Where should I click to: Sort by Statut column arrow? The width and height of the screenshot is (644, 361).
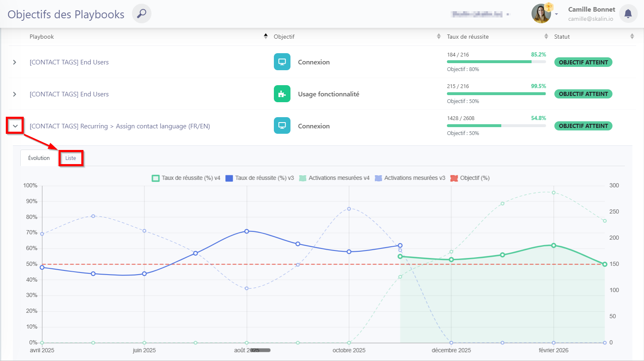[x=632, y=37]
